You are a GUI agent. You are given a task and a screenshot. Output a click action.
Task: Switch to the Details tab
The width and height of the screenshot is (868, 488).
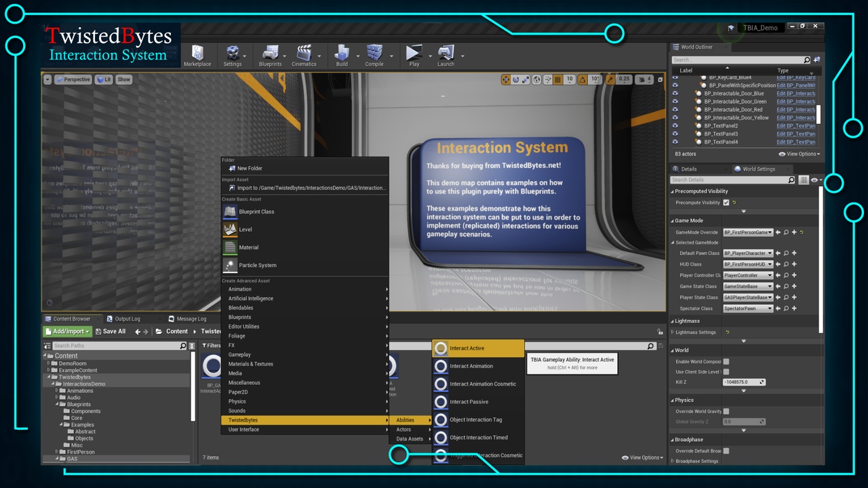click(x=689, y=169)
